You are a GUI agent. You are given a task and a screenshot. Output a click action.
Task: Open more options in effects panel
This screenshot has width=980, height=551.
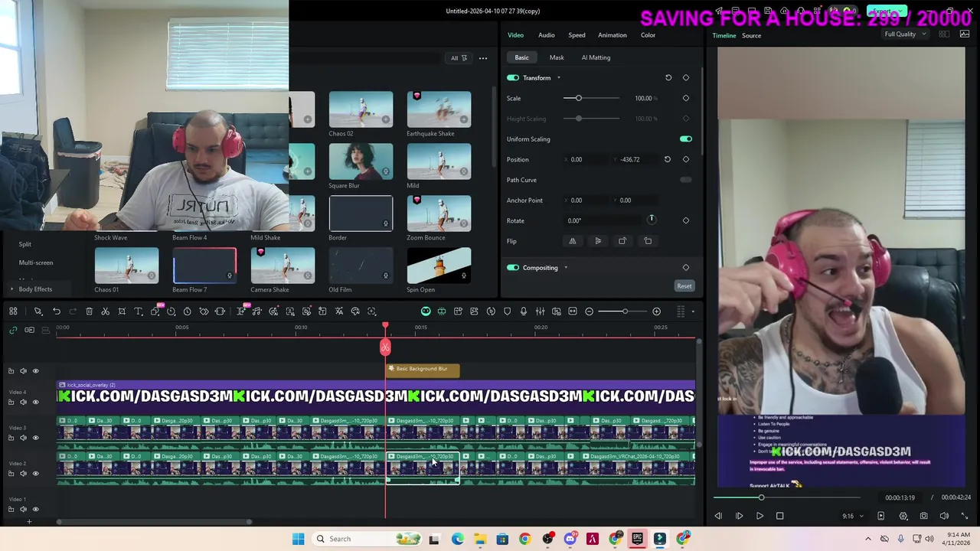[x=483, y=58]
